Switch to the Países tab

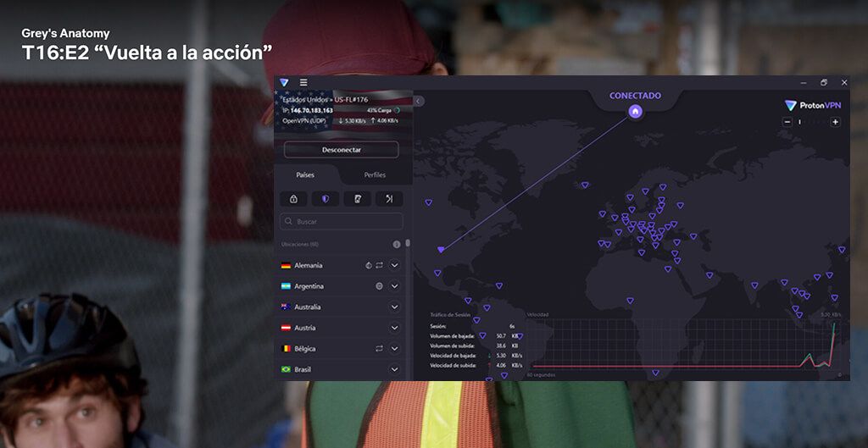click(305, 174)
